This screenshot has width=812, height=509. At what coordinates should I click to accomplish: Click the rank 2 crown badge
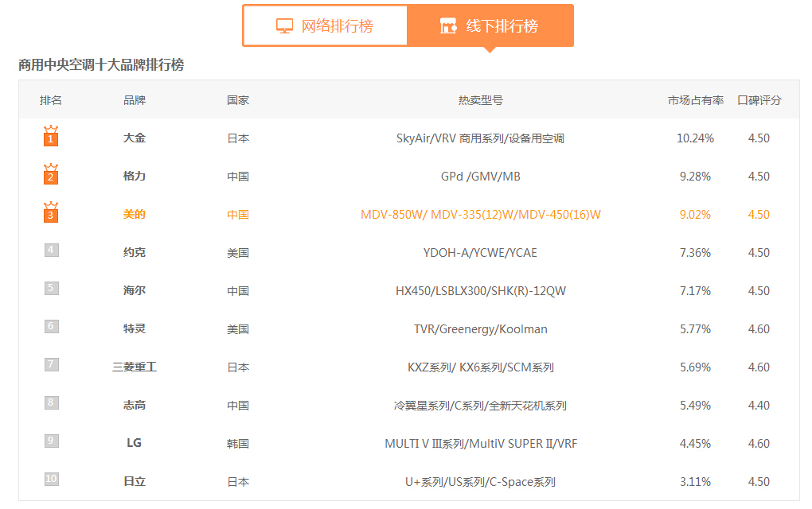pyautogui.click(x=51, y=175)
